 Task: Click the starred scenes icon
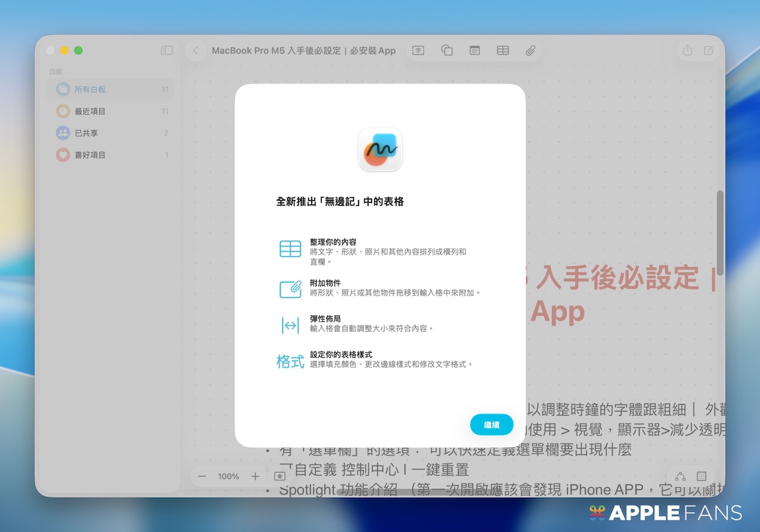point(279,476)
